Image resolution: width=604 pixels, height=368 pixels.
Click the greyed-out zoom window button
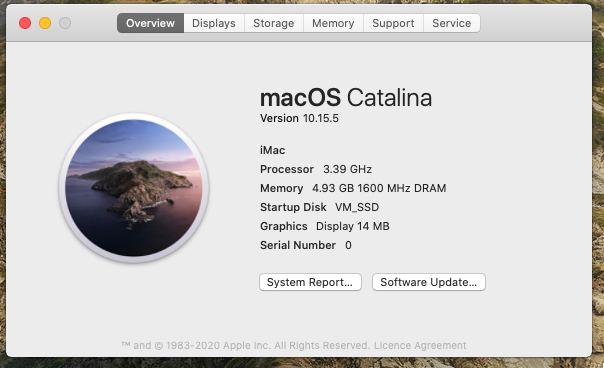click(65, 23)
